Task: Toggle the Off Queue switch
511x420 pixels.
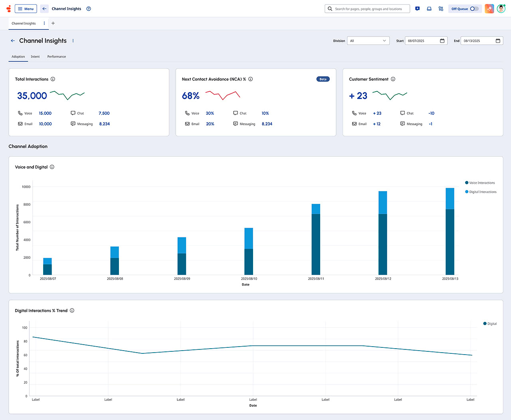Action: 474,9
